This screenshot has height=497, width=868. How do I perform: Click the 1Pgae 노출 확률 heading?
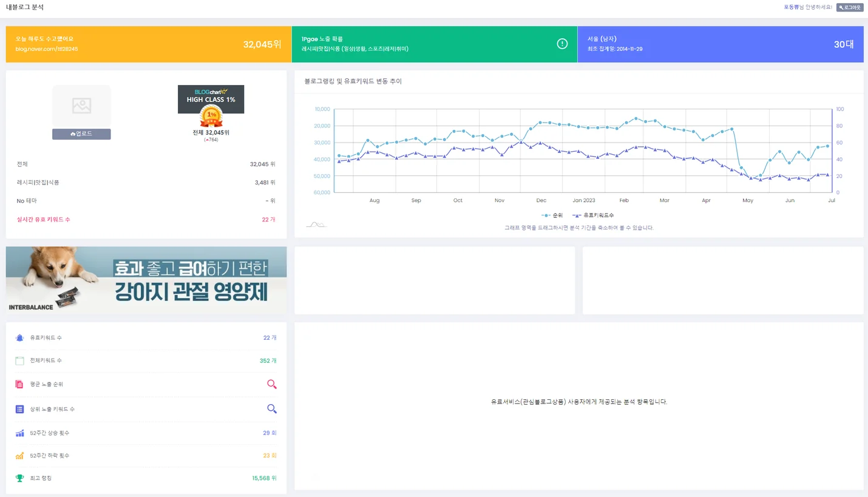(322, 39)
